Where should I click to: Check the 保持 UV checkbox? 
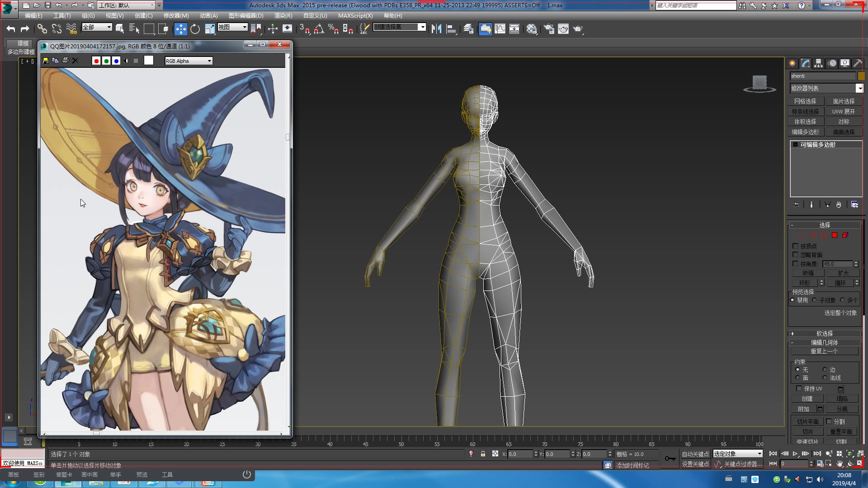pos(799,388)
